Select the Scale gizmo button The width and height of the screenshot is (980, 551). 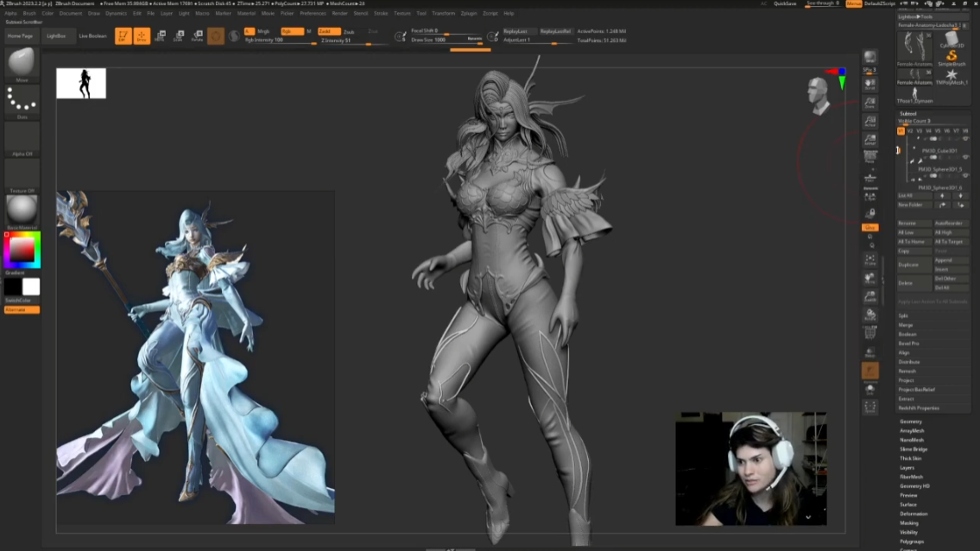point(179,35)
